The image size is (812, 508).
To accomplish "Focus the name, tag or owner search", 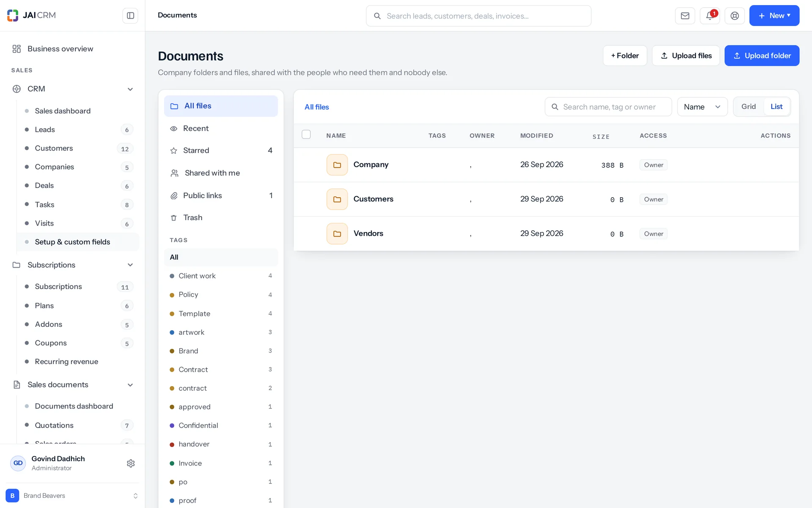I will (608, 107).
